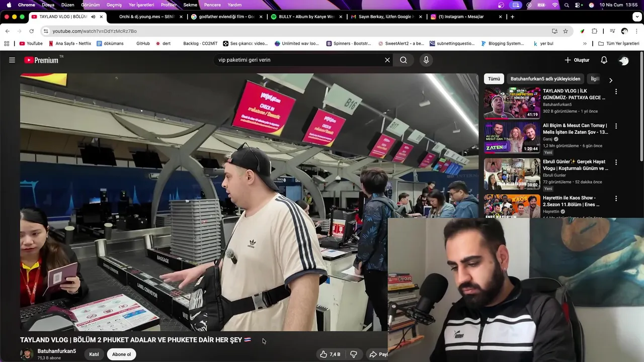Open Batuhanfurkan5 channel avatar
This screenshot has height=362, width=644.
26,354
